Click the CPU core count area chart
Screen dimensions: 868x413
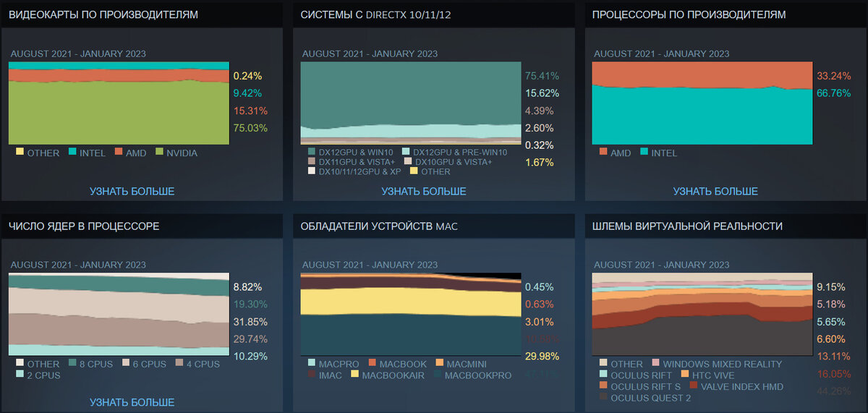point(119,315)
